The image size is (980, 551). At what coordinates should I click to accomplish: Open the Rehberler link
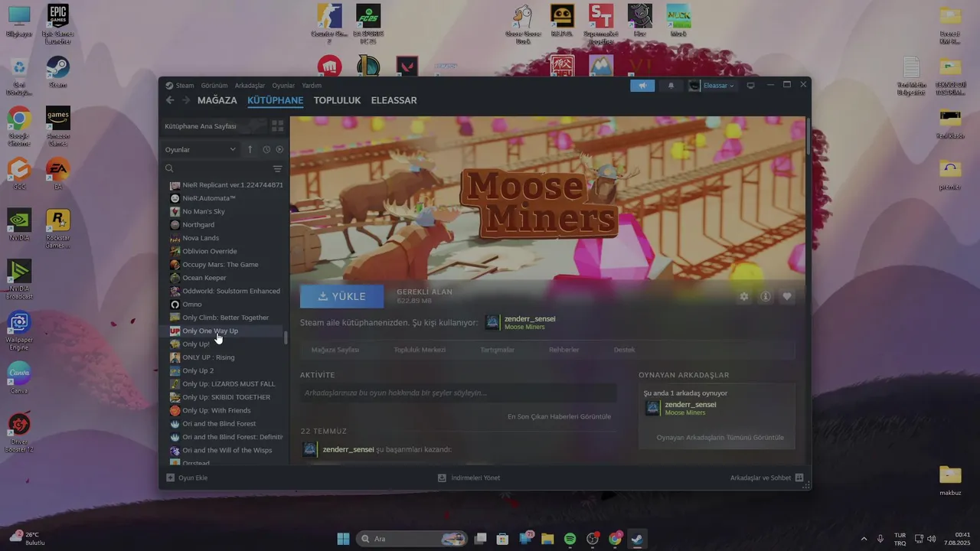[x=563, y=350]
